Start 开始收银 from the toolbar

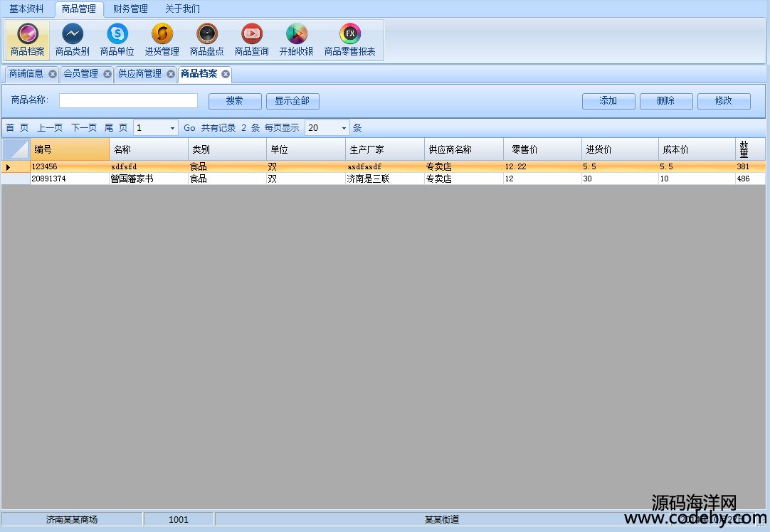297,40
